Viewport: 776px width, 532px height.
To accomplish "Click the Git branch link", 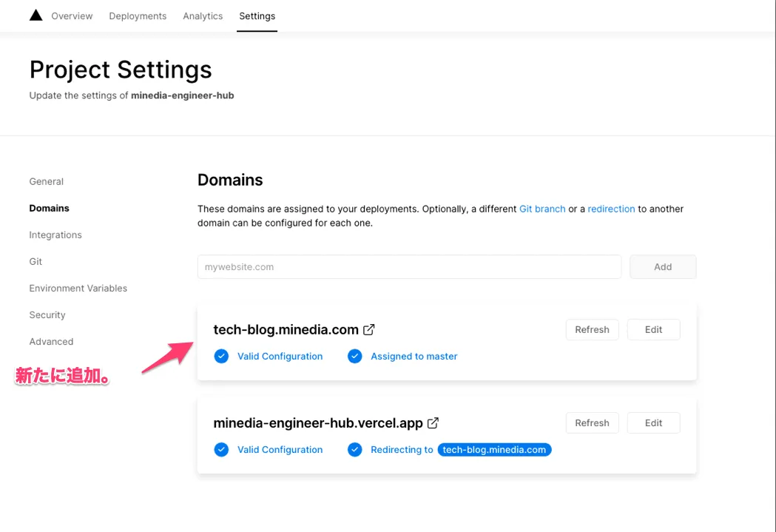I will 542,209.
